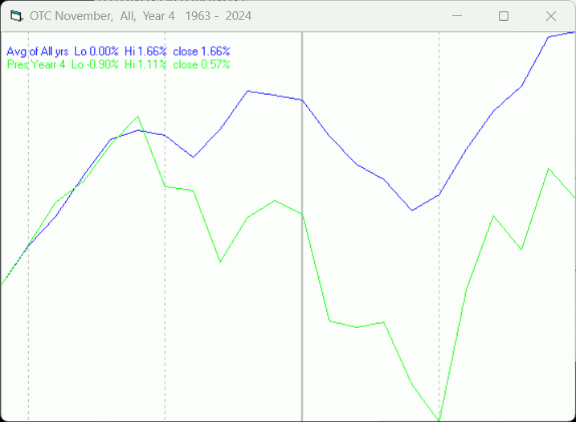Screen dimensions: 576x422
Task: Click the blue 'Lo 0.00%' value
Action: tap(96, 51)
